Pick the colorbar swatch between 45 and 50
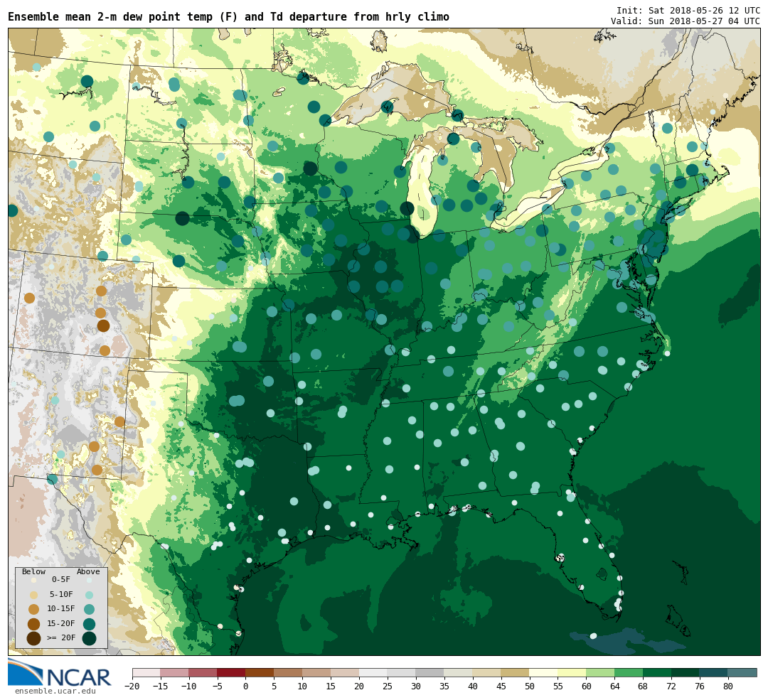This screenshot has height=700, width=768. (x=516, y=672)
